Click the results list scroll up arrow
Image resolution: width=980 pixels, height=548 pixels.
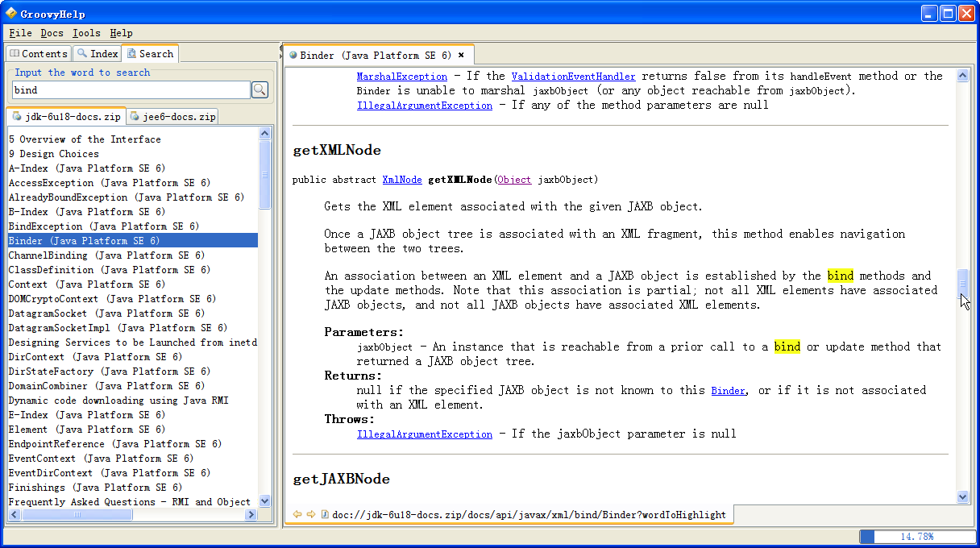click(x=265, y=135)
